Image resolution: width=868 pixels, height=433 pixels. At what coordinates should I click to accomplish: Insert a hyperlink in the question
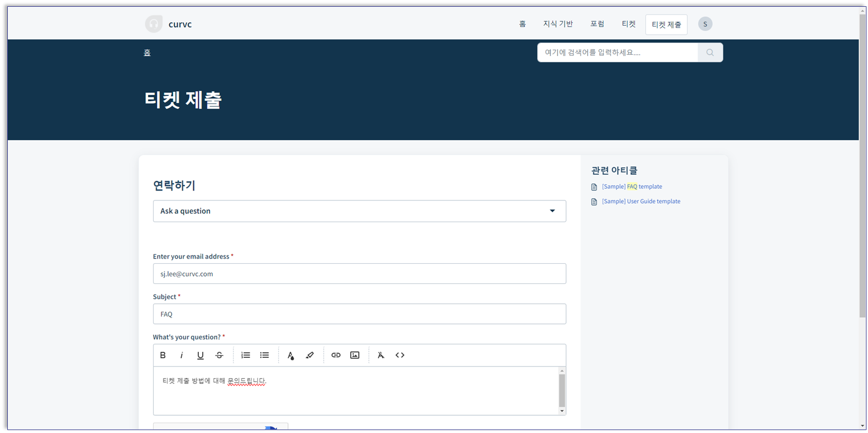click(336, 355)
